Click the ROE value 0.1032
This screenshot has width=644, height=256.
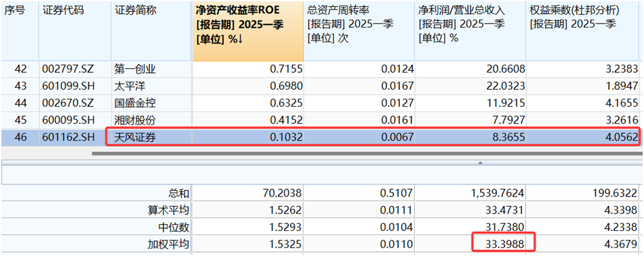pyautogui.click(x=287, y=137)
